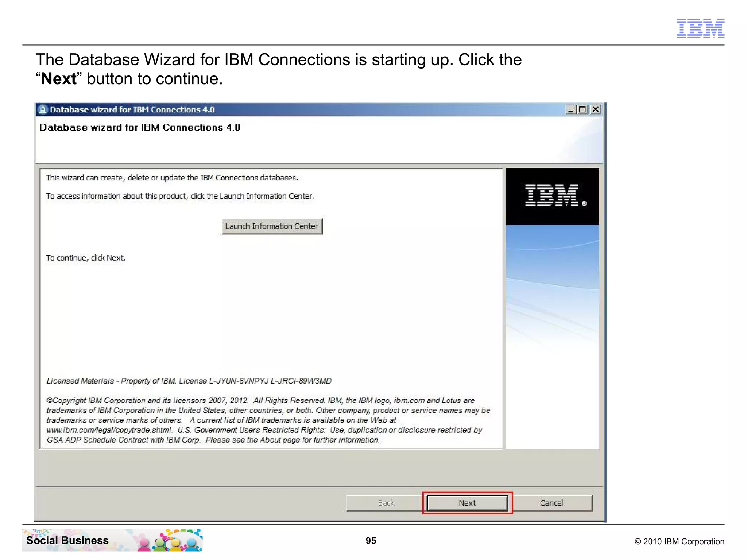
Task: Click the 'To access information about this product' line
Action: pyautogui.click(x=180, y=196)
